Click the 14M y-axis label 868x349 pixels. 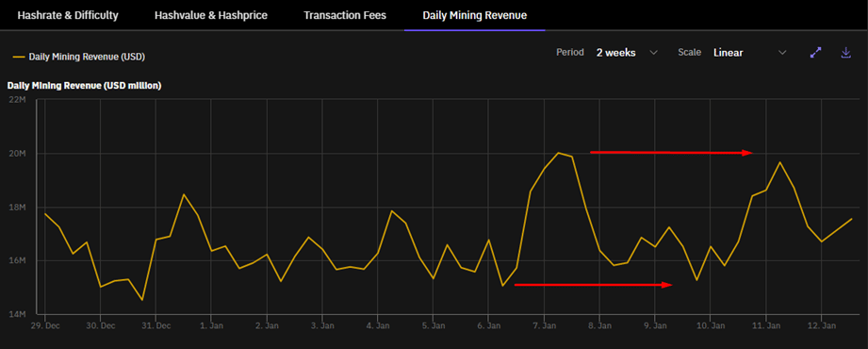18,315
